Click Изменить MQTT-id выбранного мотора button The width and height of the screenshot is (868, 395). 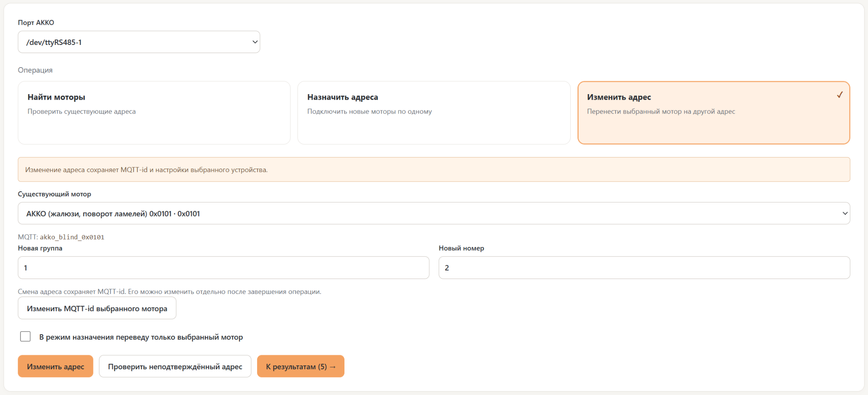pos(97,308)
